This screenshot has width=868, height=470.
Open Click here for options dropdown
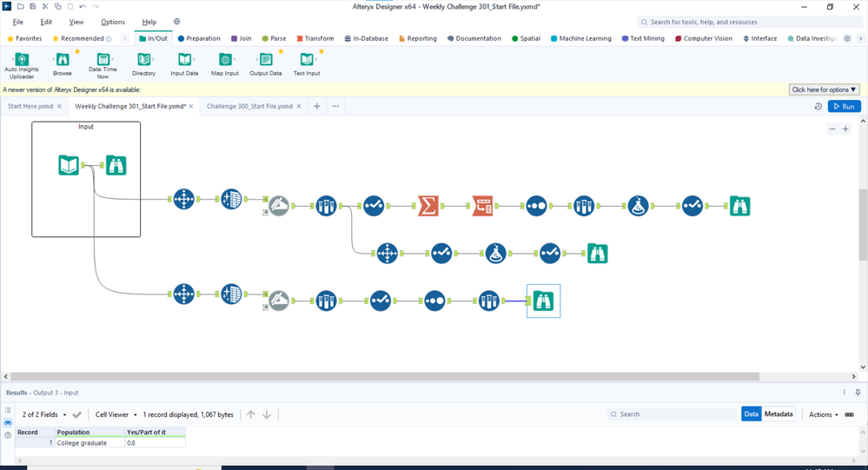(825, 89)
